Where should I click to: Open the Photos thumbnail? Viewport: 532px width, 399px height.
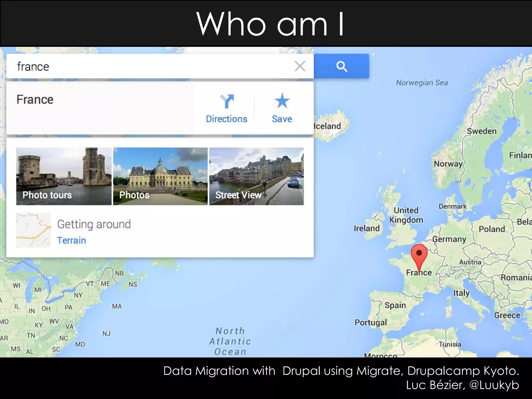tap(160, 176)
